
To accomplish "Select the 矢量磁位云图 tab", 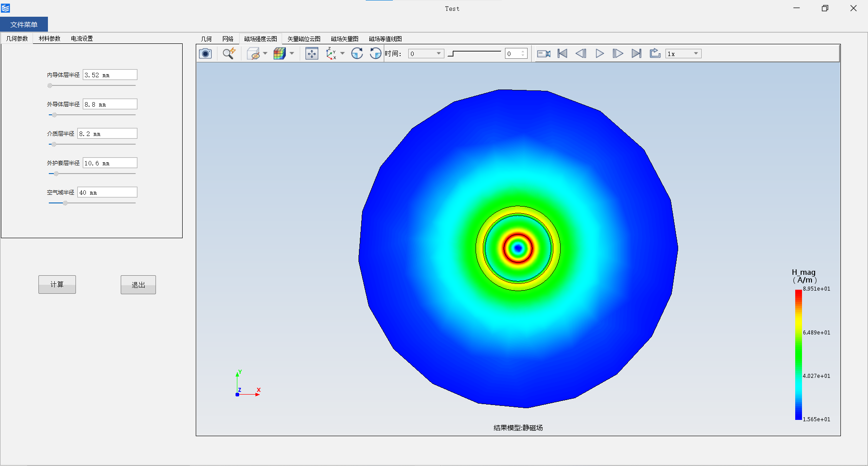I will [x=304, y=39].
